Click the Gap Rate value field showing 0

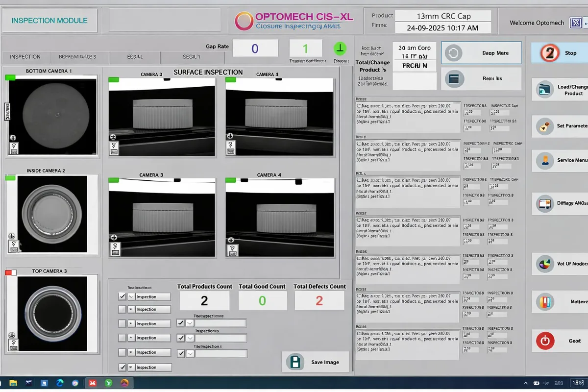pyautogui.click(x=255, y=49)
